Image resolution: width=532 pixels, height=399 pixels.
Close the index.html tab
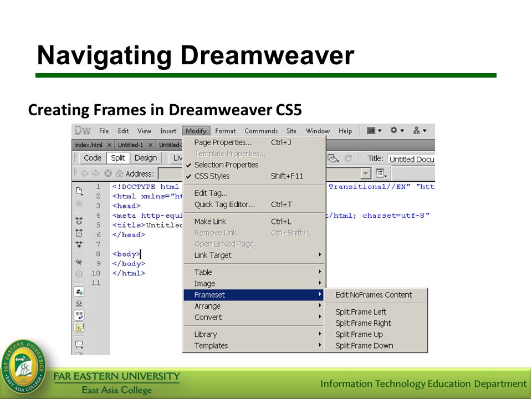(x=109, y=145)
